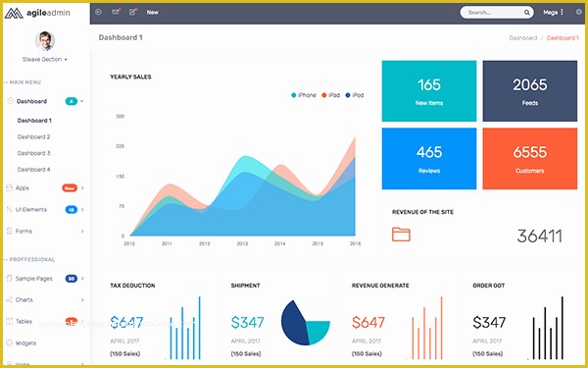Open the mail notifications envelope icon
This screenshot has width=588, height=368.
(116, 12)
